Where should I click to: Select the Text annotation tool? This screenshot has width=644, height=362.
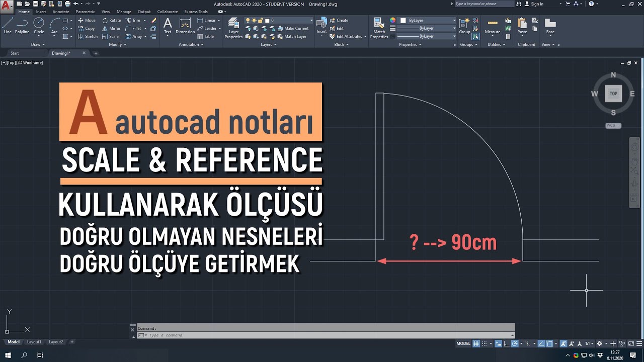click(x=168, y=26)
